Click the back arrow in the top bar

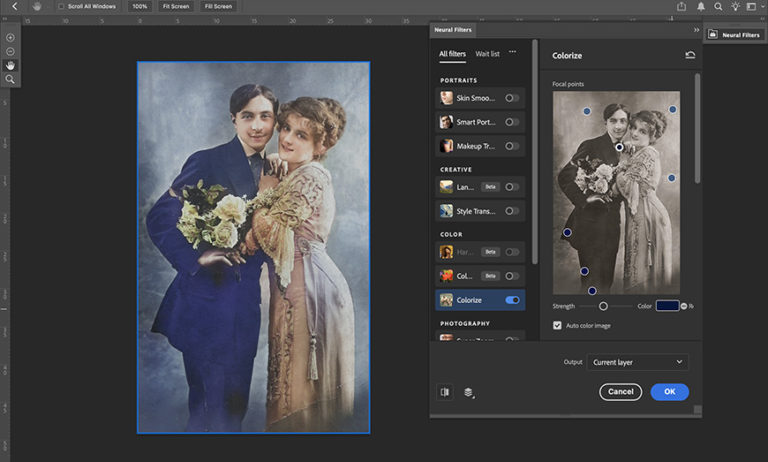(14, 6)
